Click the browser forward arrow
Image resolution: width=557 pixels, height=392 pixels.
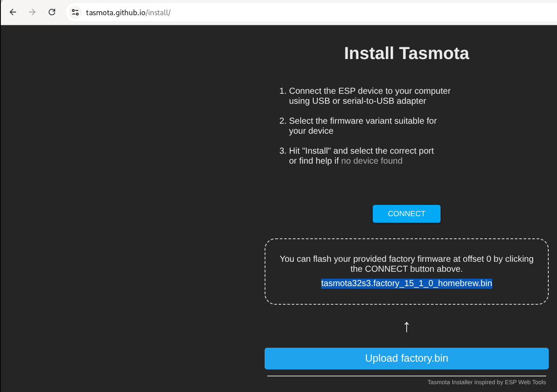32,12
